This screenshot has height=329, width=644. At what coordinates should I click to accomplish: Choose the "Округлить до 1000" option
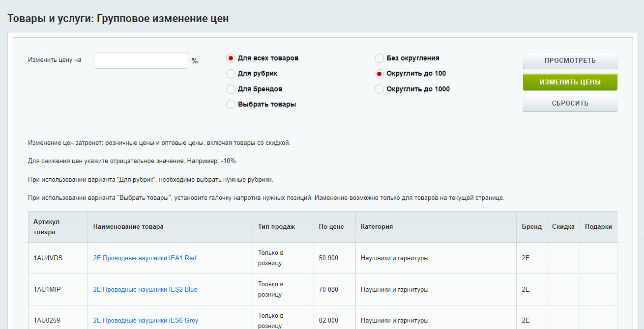(x=379, y=89)
